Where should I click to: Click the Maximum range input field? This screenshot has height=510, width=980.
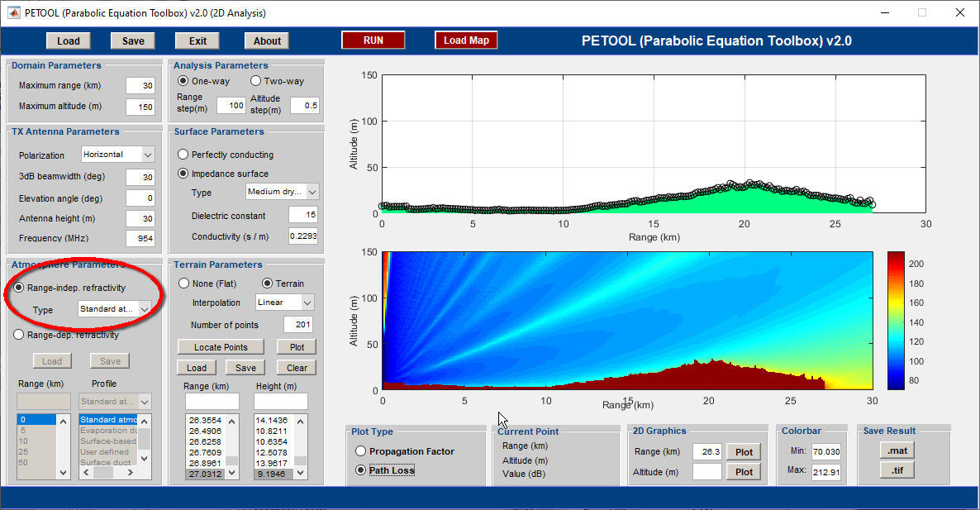(140, 86)
